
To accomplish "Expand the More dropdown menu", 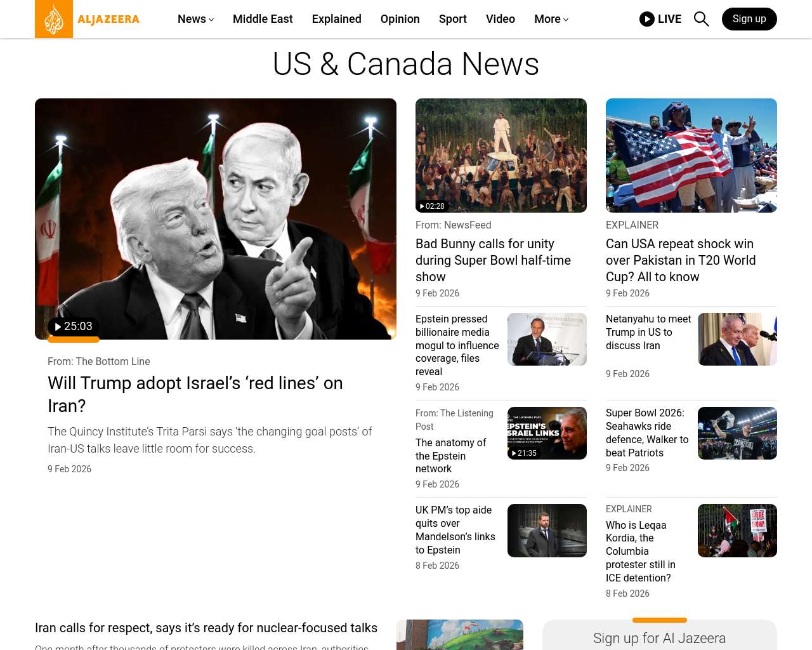I will 551,19.
